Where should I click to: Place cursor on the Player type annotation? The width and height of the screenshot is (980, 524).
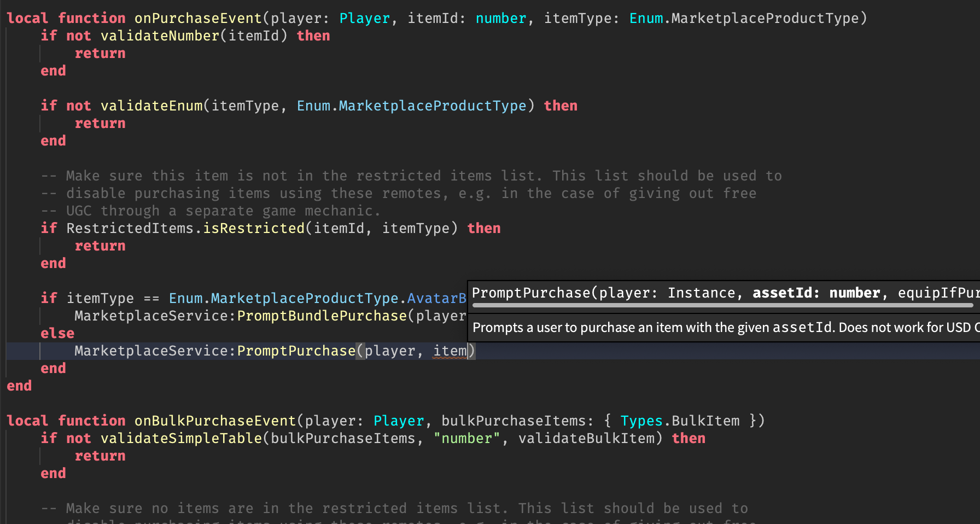pyautogui.click(x=365, y=18)
